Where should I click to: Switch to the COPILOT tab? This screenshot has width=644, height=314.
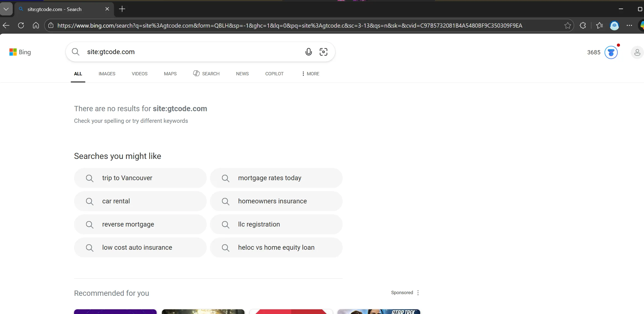[x=274, y=74]
